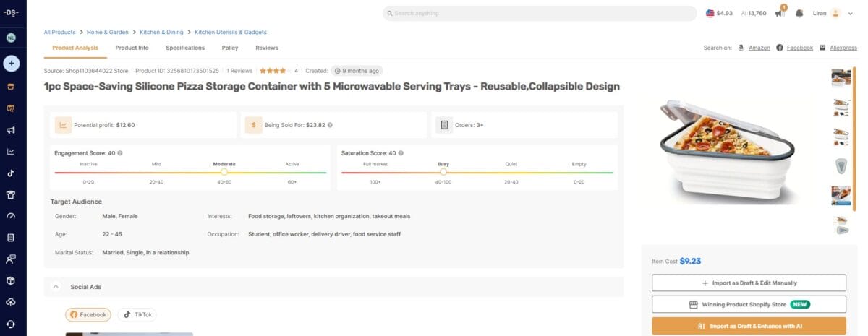
Task: Go to All Products breadcrumb
Action: coord(59,32)
